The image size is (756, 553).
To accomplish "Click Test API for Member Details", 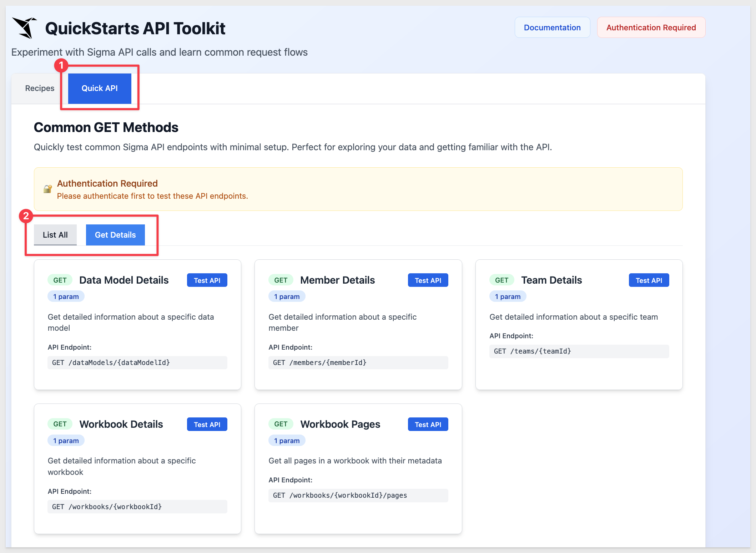I will point(428,280).
